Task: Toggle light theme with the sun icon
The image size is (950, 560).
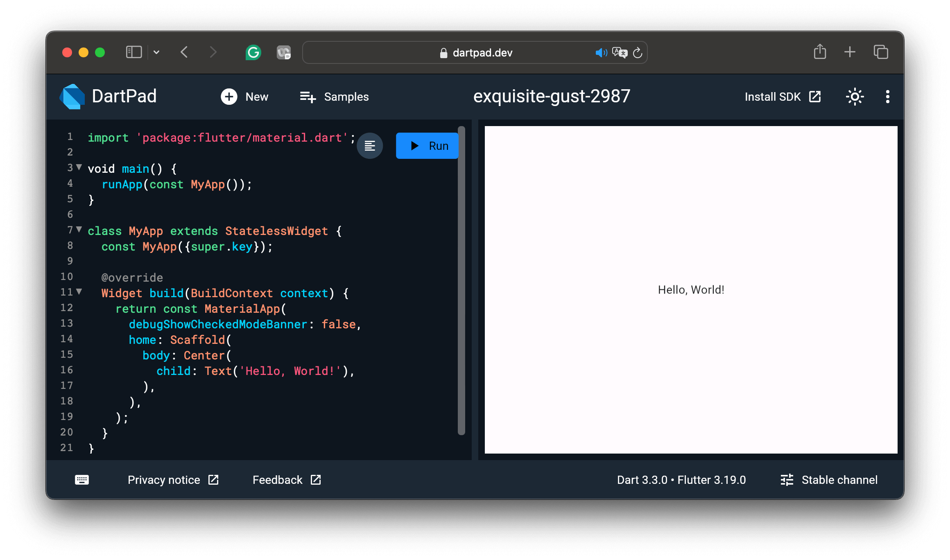Action: click(x=855, y=97)
